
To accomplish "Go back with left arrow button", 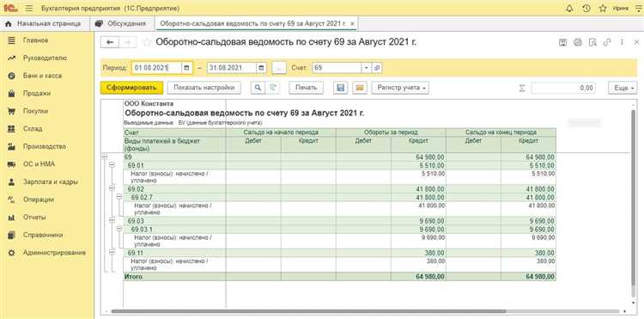I will pos(110,42).
